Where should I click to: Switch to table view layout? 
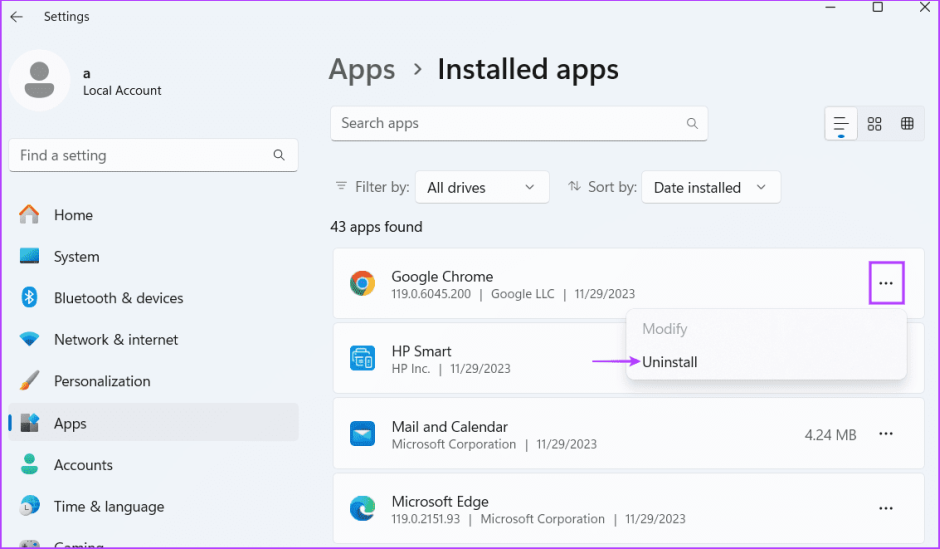click(x=907, y=124)
